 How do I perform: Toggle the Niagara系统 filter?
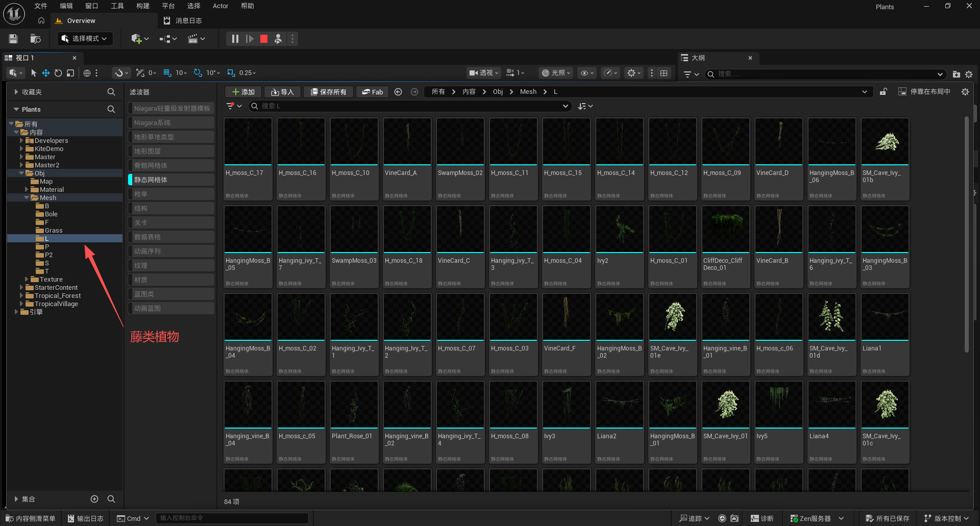click(x=171, y=122)
